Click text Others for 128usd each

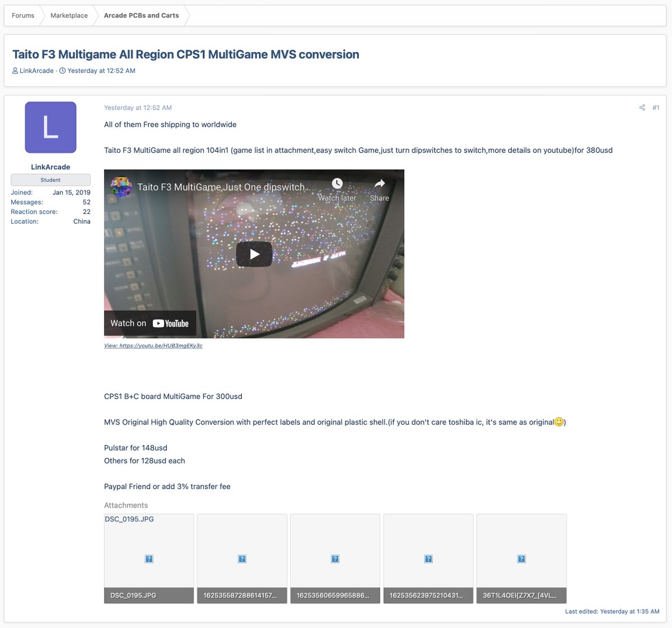[x=144, y=460]
